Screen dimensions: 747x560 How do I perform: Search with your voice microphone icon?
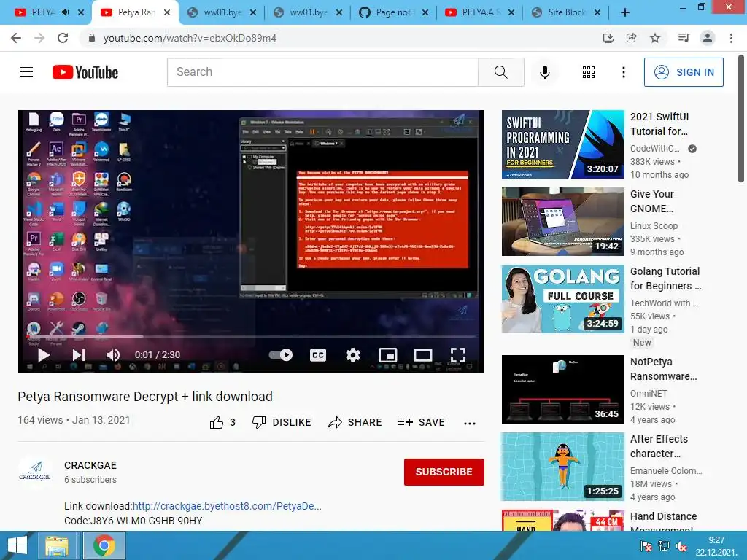[x=544, y=72]
